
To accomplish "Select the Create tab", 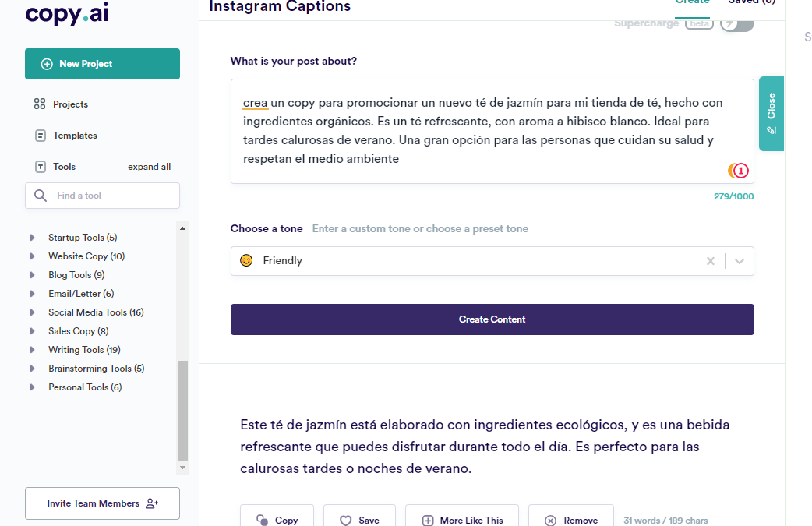I will coord(692,2).
